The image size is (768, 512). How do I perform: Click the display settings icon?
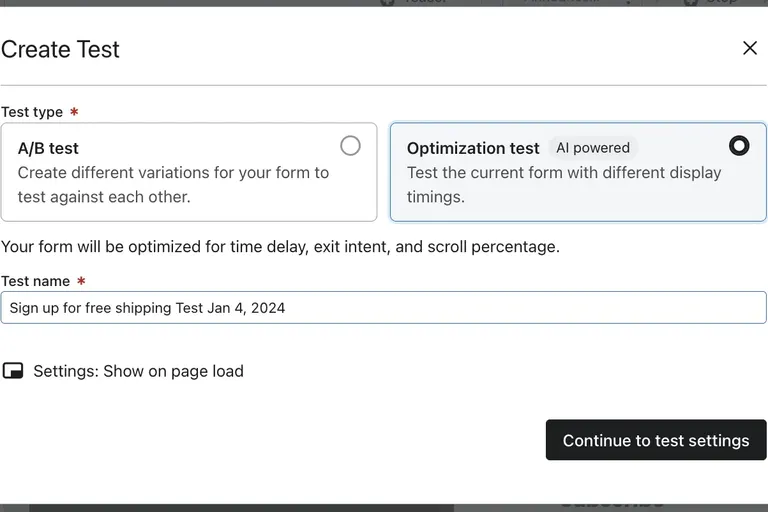pyautogui.click(x=13, y=371)
